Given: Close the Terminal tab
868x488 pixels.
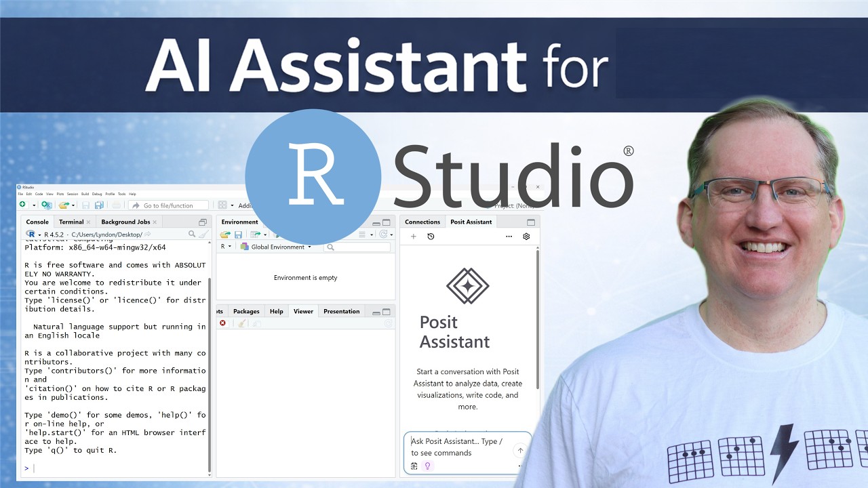Looking at the screenshot, I should click(x=88, y=222).
